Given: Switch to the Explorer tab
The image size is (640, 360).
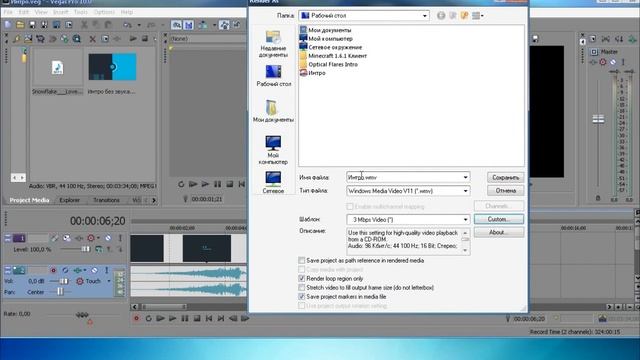Looking at the screenshot, I should tap(70, 200).
